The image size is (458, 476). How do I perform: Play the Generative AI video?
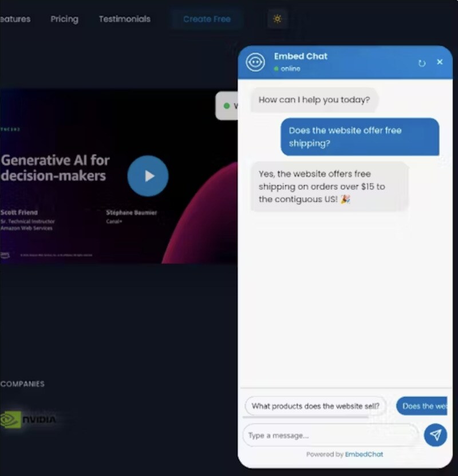click(148, 176)
